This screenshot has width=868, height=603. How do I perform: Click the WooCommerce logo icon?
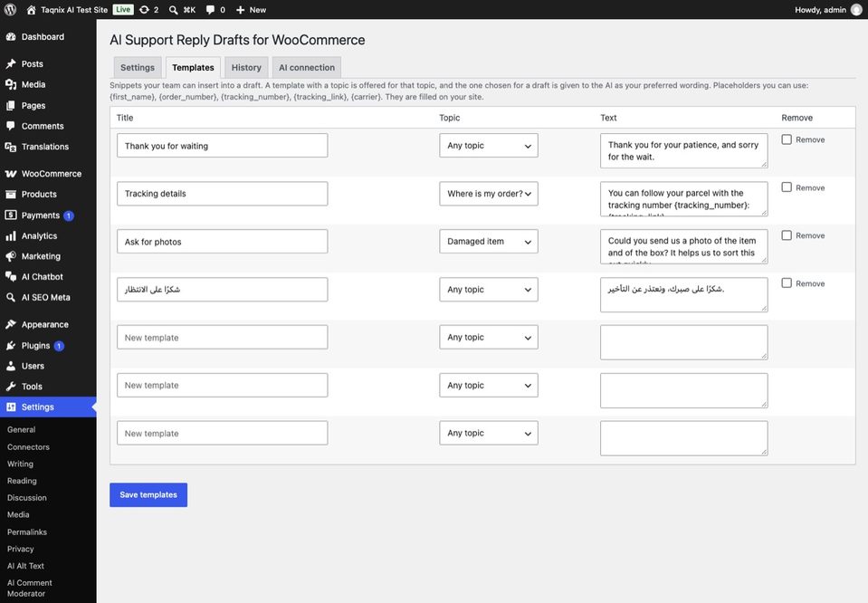(x=11, y=173)
